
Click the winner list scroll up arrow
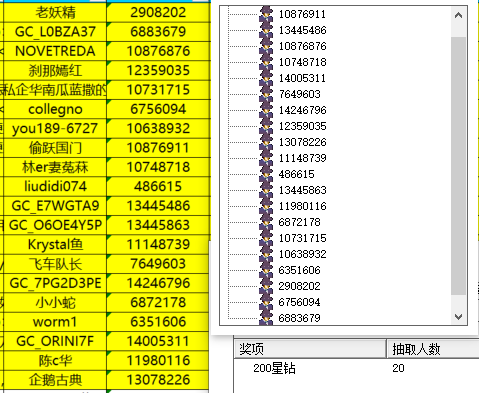point(458,15)
